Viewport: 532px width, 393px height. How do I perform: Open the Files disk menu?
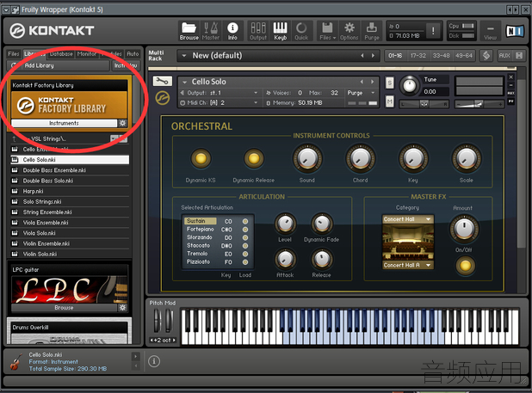[327, 31]
